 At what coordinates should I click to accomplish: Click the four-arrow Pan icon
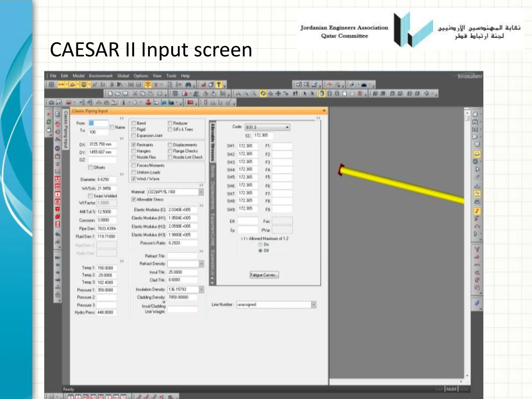pyautogui.click(x=278, y=94)
